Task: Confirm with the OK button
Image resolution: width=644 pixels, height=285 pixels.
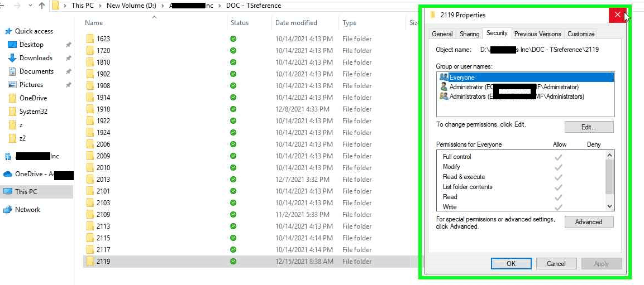Action: [x=511, y=264]
